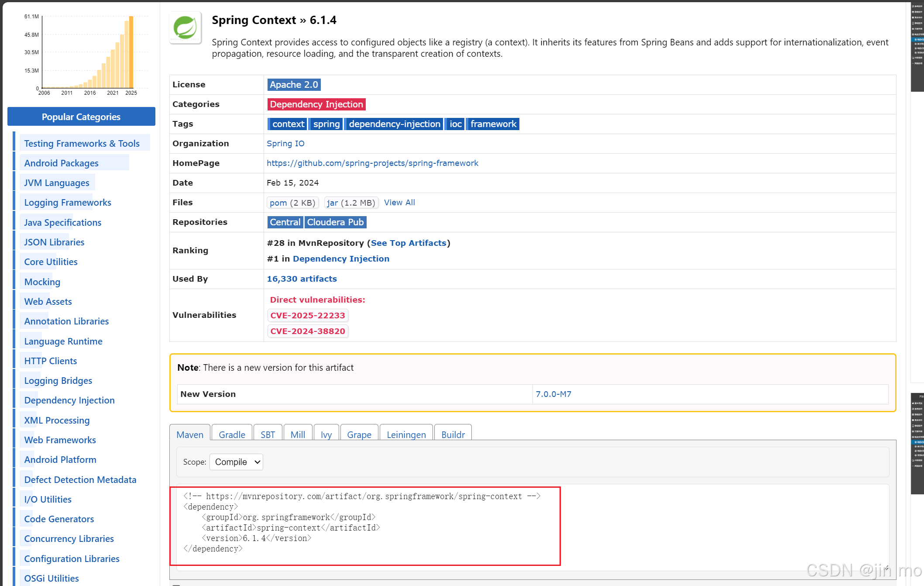Click See Top Artifacts link

pyautogui.click(x=409, y=243)
